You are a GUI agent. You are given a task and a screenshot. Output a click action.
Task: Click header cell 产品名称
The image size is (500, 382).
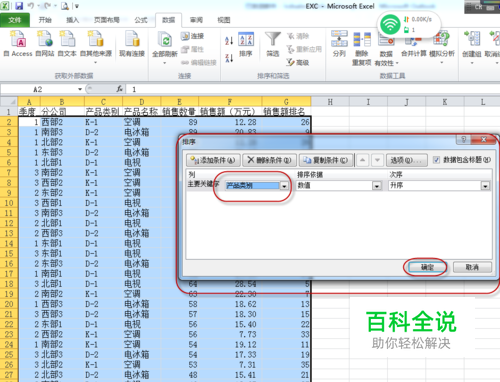(x=141, y=111)
